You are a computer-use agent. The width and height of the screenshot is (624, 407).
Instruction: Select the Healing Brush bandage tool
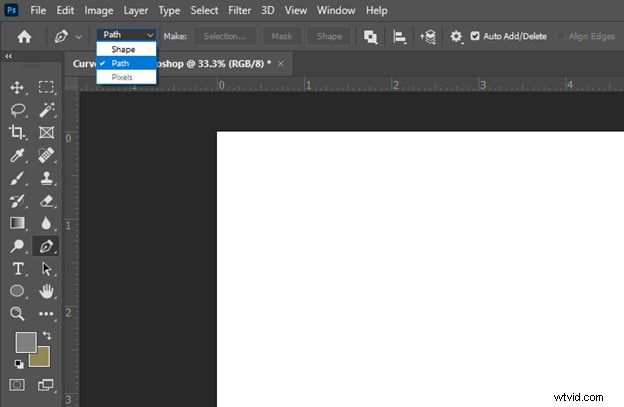tap(46, 155)
